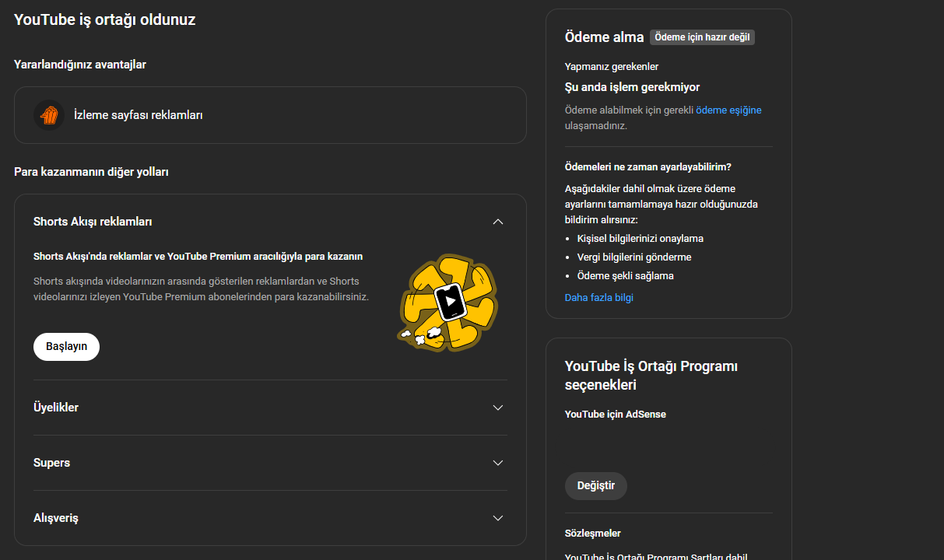Expand the Supers section
This screenshot has height=560, width=944.
pyautogui.click(x=498, y=463)
